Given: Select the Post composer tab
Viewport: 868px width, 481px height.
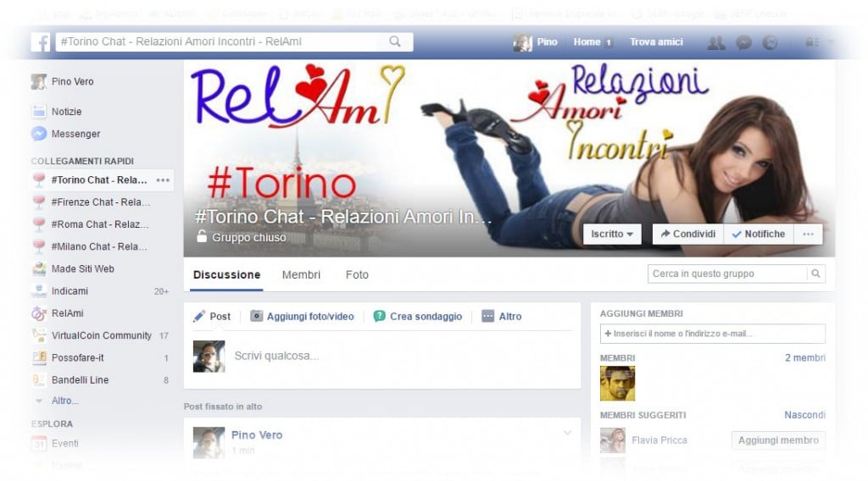Looking at the screenshot, I should coord(211,316).
